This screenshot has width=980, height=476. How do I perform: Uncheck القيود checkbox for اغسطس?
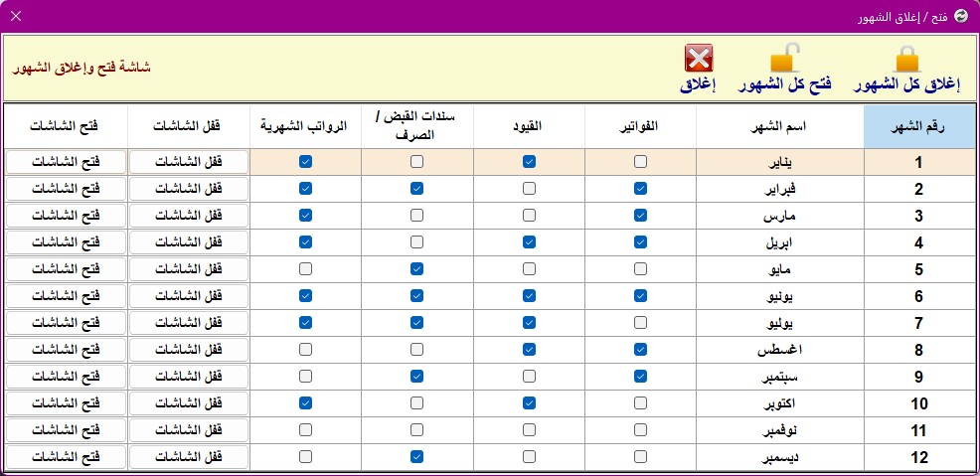[529, 349]
